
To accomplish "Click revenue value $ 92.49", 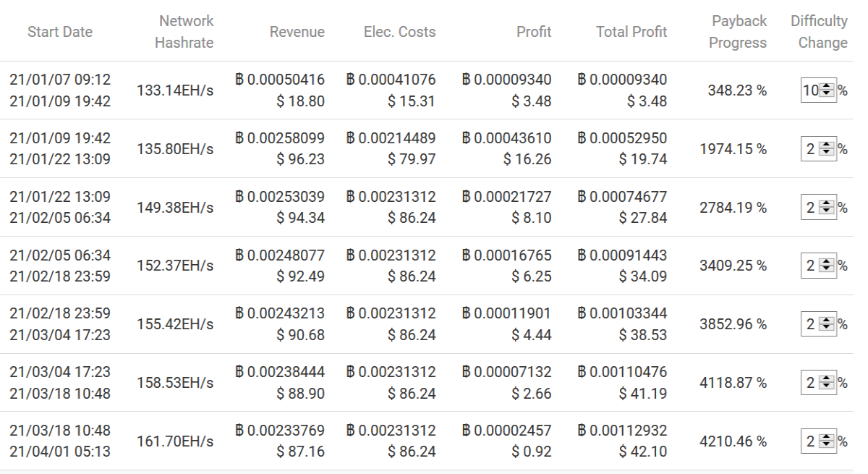I will [300, 276].
